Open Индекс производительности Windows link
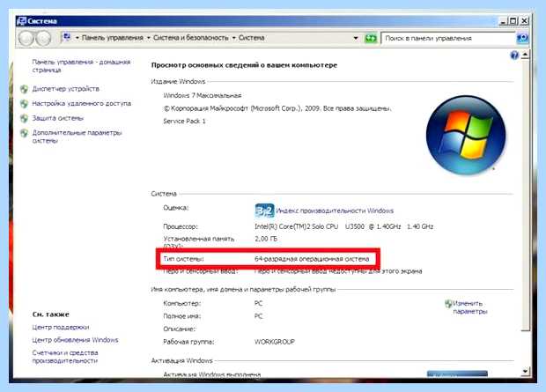Image resolution: width=546 pixels, height=392 pixels. pyautogui.click(x=335, y=211)
